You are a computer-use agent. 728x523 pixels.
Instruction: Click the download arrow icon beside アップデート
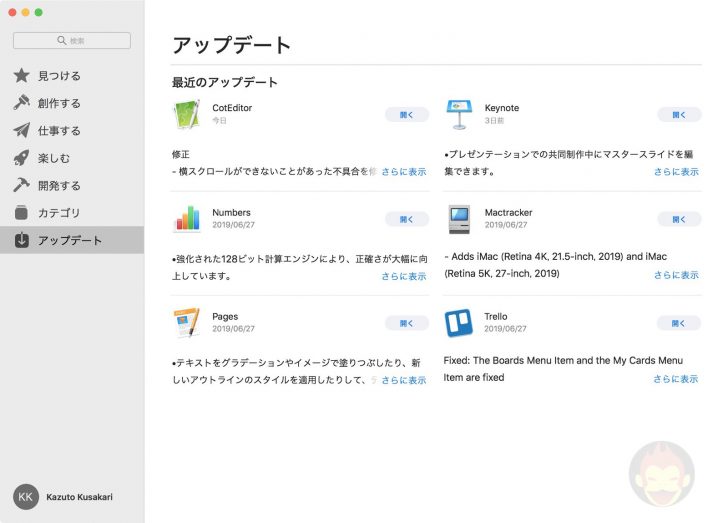(21, 240)
